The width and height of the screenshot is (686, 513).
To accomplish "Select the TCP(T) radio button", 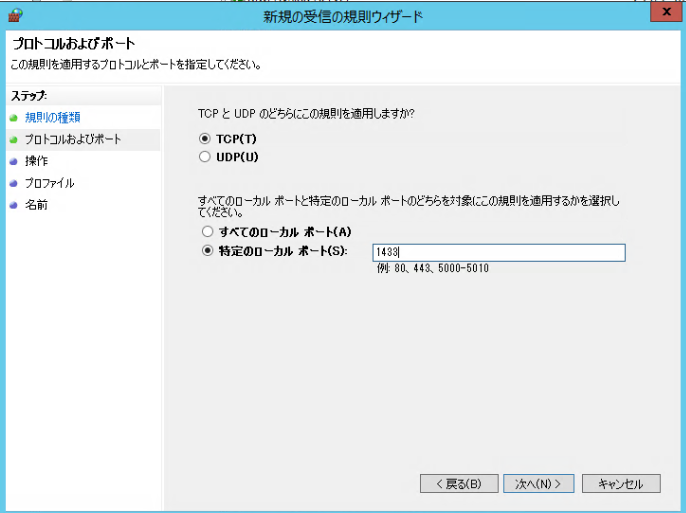I will tap(204, 139).
